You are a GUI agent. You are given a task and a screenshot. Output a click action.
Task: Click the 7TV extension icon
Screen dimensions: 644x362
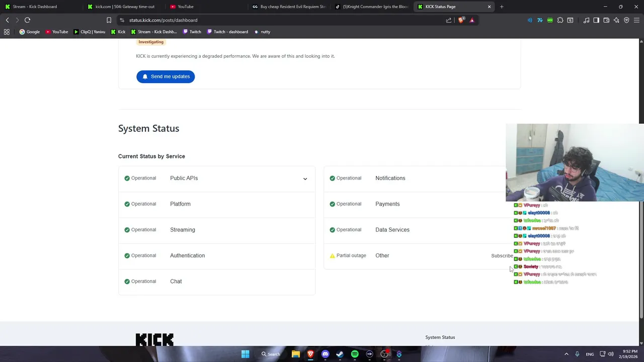point(540,20)
